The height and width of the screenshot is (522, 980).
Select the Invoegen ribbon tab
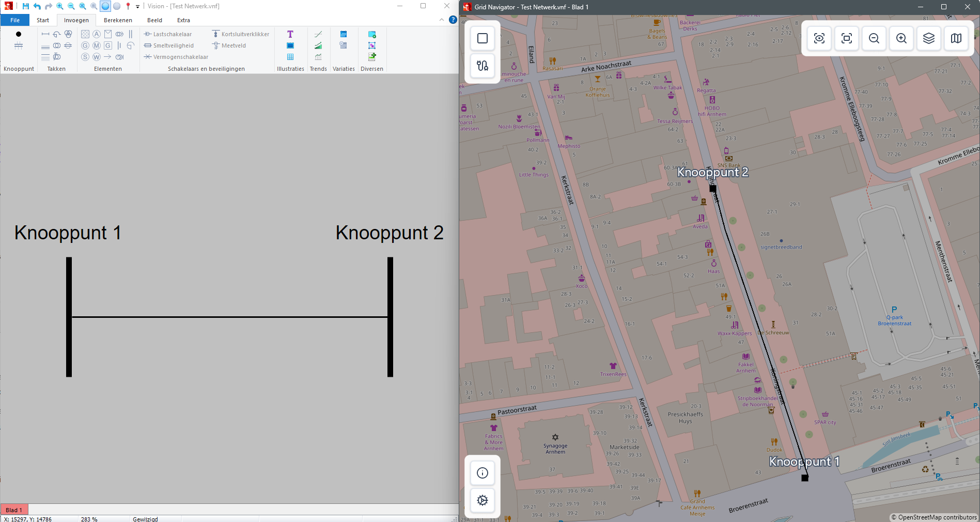click(x=76, y=20)
